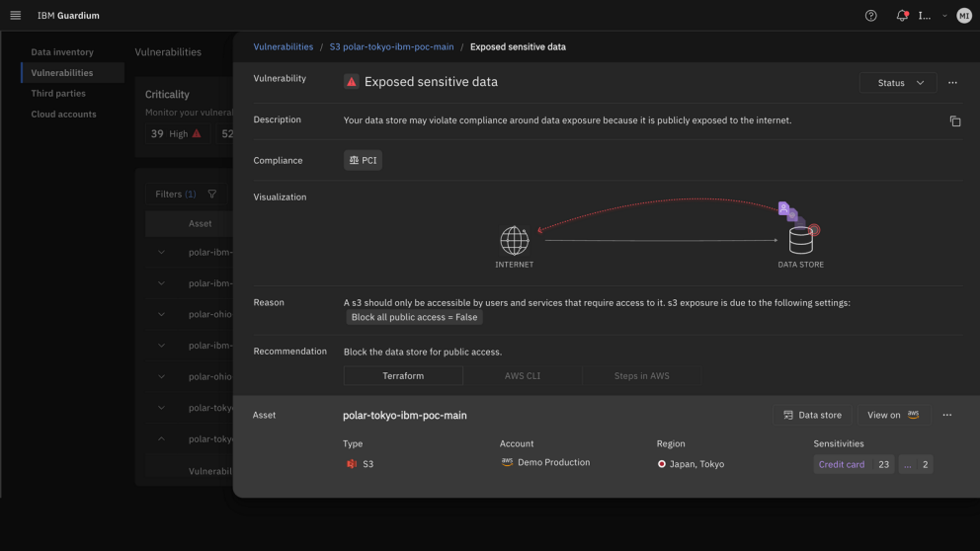This screenshot has width=980, height=551.
Task: Open Third parties in sidebar
Action: tap(58, 93)
